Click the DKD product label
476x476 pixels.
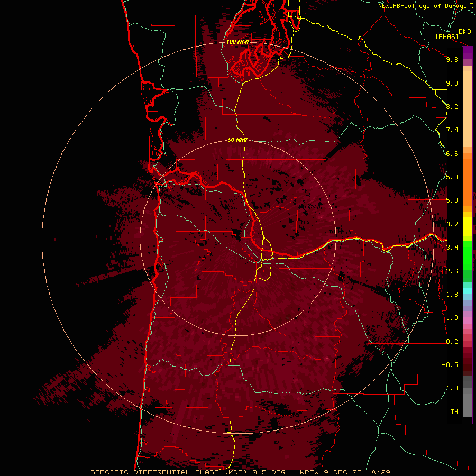pos(465,32)
